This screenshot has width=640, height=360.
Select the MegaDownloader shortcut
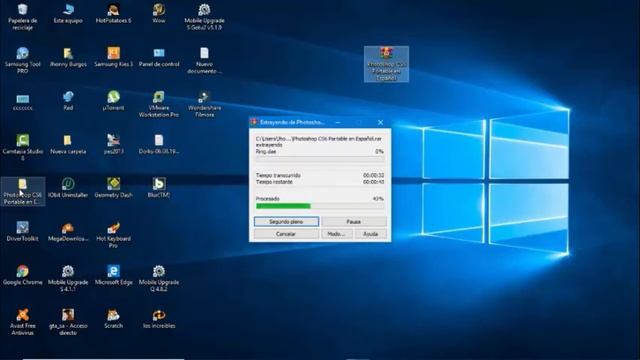tap(68, 231)
